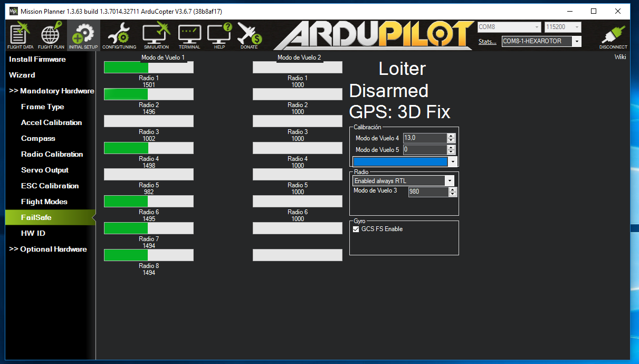The height and width of the screenshot is (364, 639).
Task: Click the Modo de Vuelo 5 input field
Action: point(425,150)
